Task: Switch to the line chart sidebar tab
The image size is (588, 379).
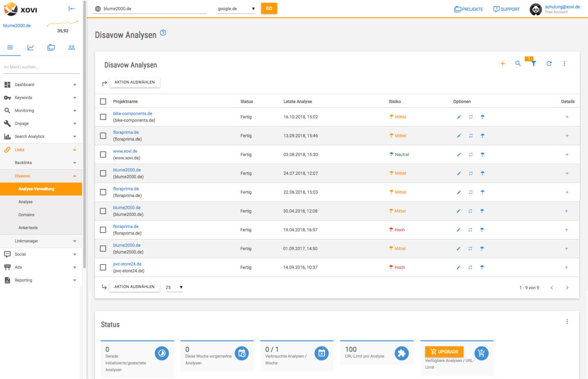Action: tap(31, 47)
